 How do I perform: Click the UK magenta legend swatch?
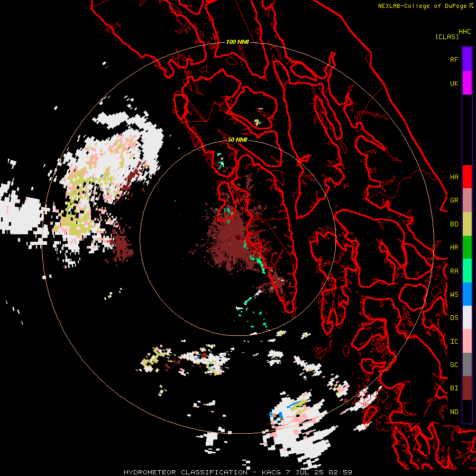(467, 83)
